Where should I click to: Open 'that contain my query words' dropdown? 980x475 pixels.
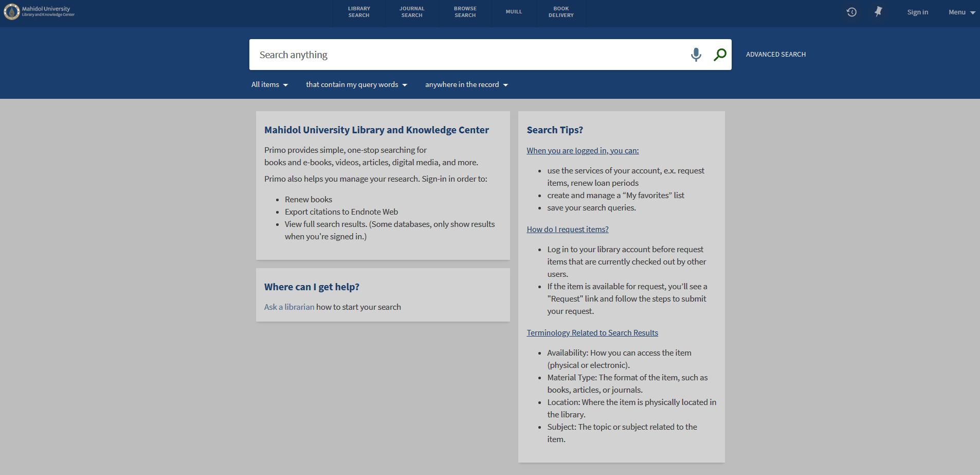click(357, 84)
